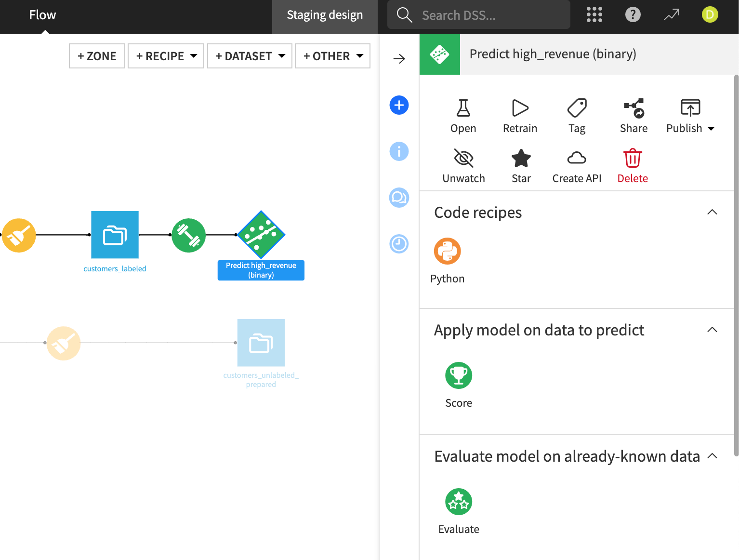This screenshot has width=739, height=560.
Task: Collapse right panel with arrow icon
Action: pyautogui.click(x=399, y=59)
